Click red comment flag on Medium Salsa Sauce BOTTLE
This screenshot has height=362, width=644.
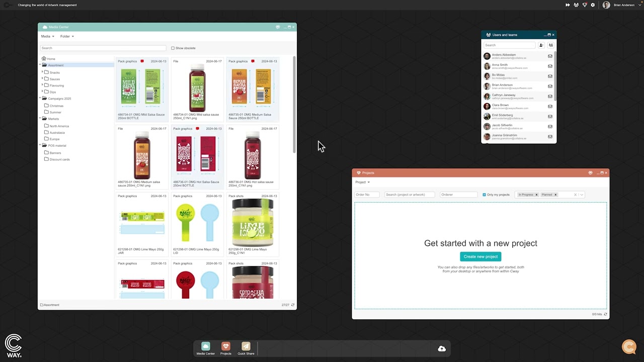pyautogui.click(x=253, y=61)
